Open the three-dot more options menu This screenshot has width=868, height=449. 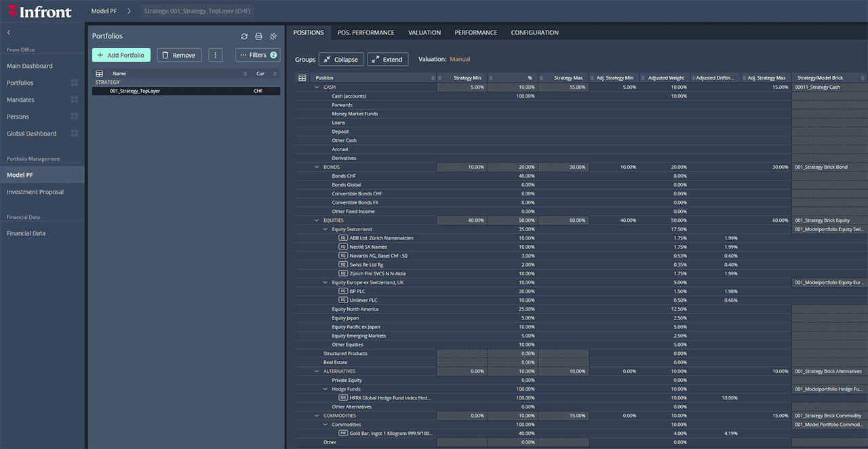pos(216,56)
